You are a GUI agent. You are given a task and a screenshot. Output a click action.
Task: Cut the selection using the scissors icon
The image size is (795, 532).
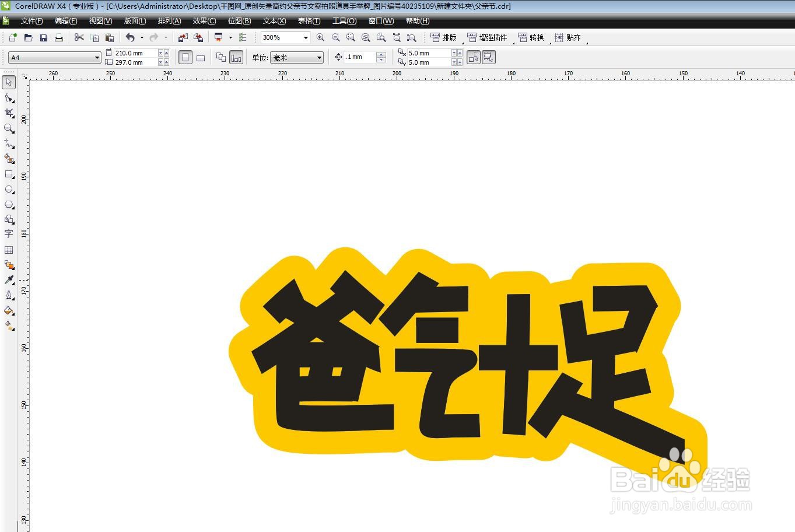click(x=79, y=37)
